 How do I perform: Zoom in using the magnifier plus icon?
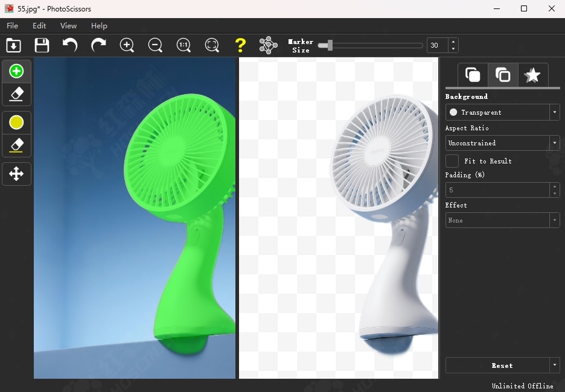point(127,45)
